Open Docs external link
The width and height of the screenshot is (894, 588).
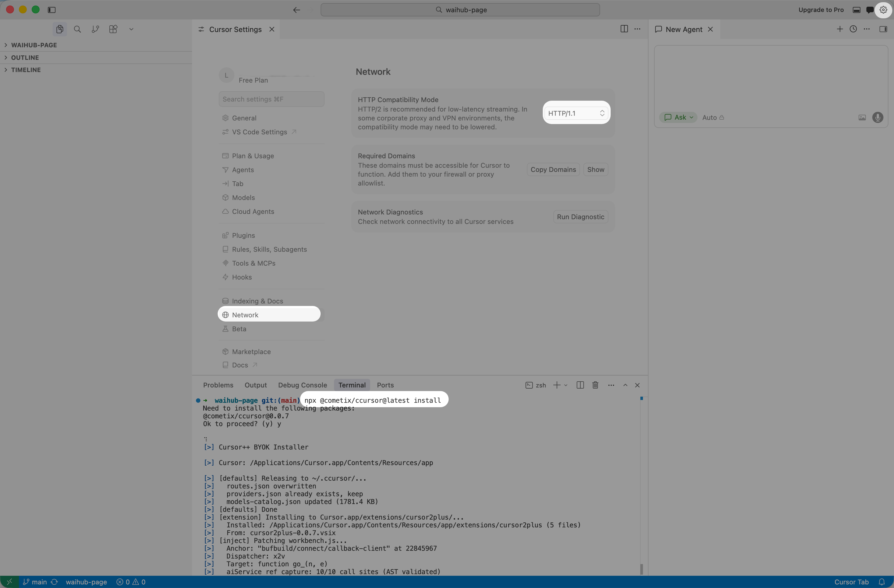[x=271, y=365]
